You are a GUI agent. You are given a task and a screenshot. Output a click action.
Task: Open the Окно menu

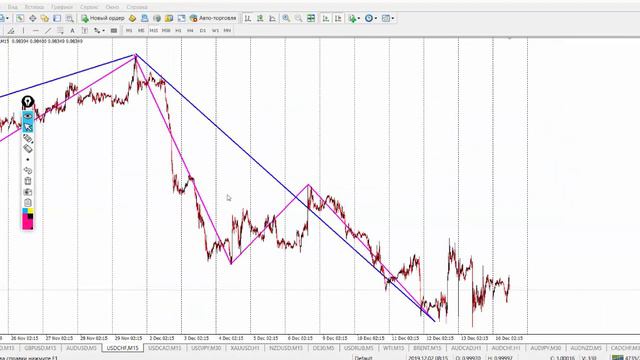(x=112, y=7)
